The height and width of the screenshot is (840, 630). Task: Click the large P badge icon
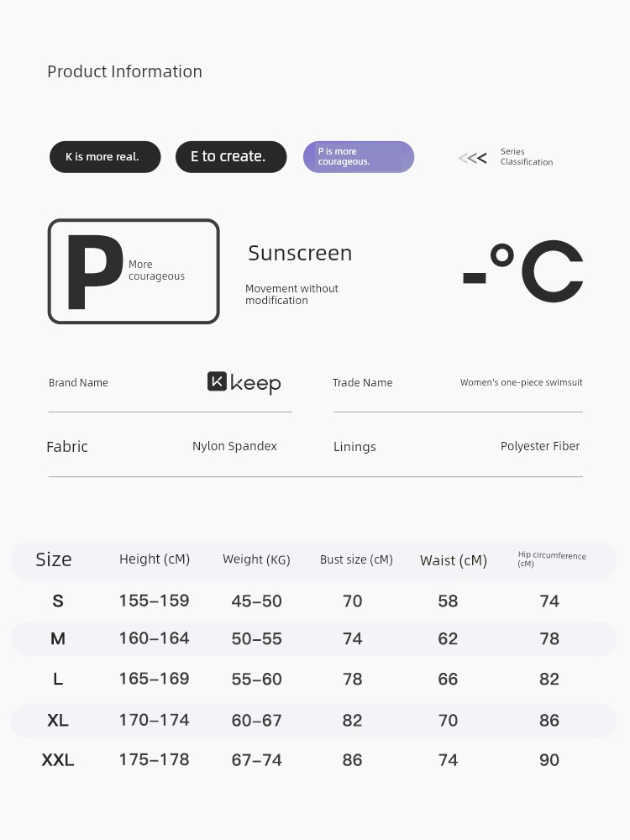pos(134,271)
